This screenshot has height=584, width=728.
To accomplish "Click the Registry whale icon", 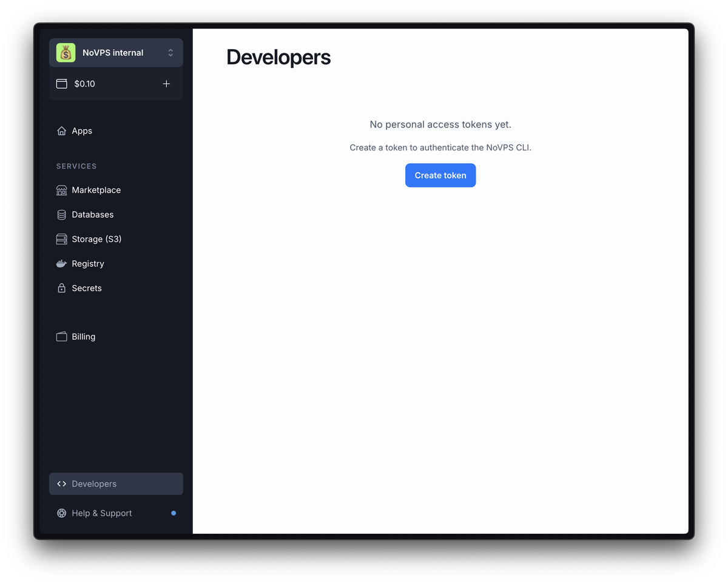I will 61,264.
